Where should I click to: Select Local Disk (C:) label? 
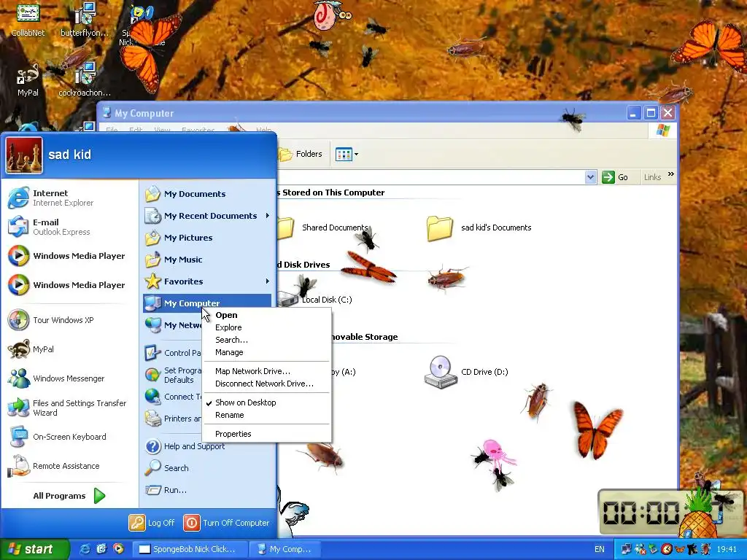(x=327, y=300)
